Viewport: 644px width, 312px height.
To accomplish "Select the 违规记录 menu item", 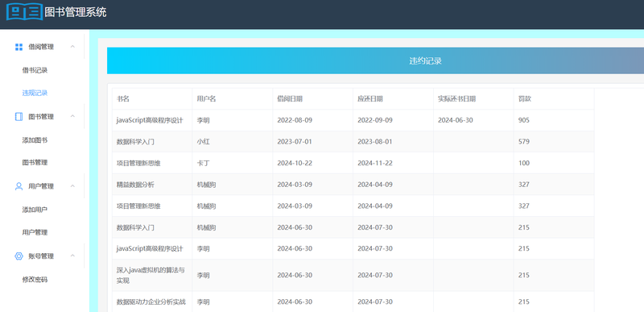I will coord(35,93).
